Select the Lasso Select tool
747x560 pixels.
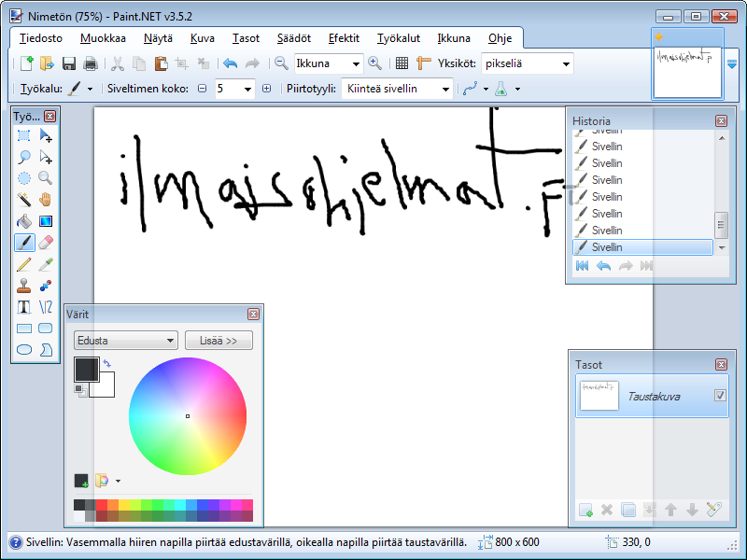pos(24,157)
